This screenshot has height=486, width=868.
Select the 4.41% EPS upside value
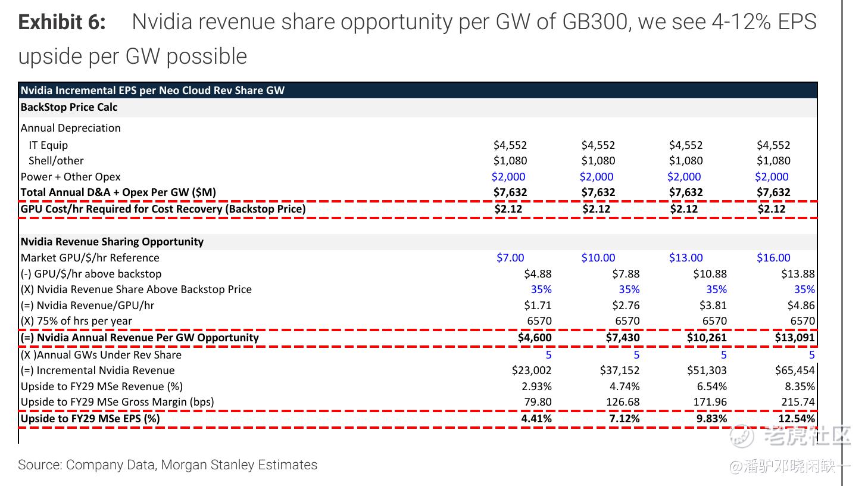[x=536, y=419]
